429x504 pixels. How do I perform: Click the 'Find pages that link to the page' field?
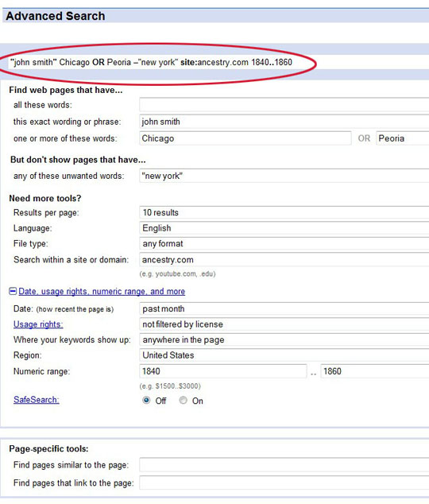tap(284, 483)
